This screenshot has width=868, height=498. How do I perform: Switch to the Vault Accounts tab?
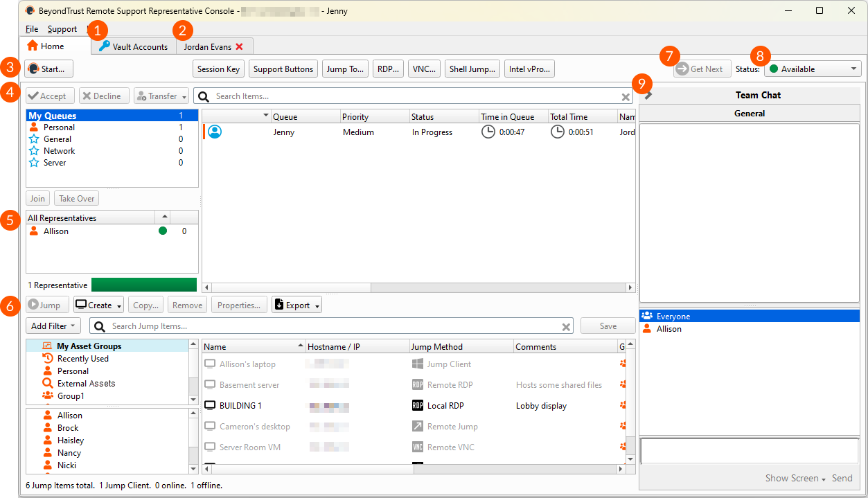click(133, 46)
